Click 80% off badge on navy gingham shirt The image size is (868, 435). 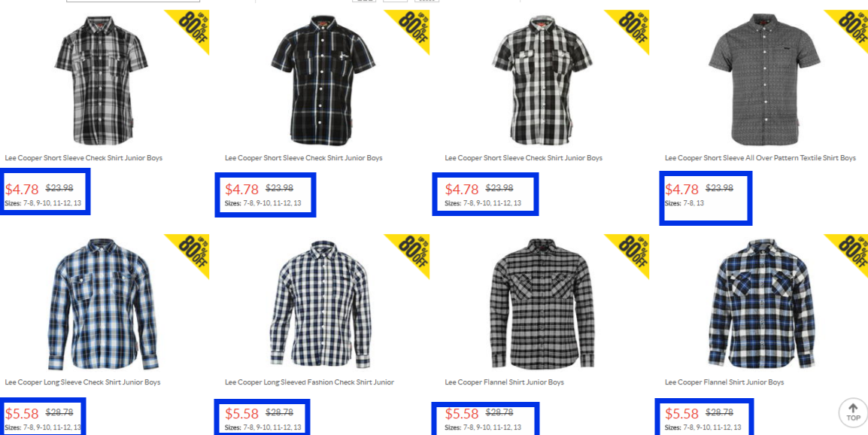[x=412, y=252]
